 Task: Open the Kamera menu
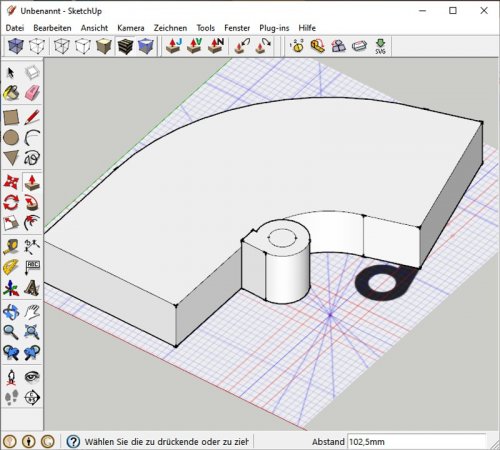(131, 28)
